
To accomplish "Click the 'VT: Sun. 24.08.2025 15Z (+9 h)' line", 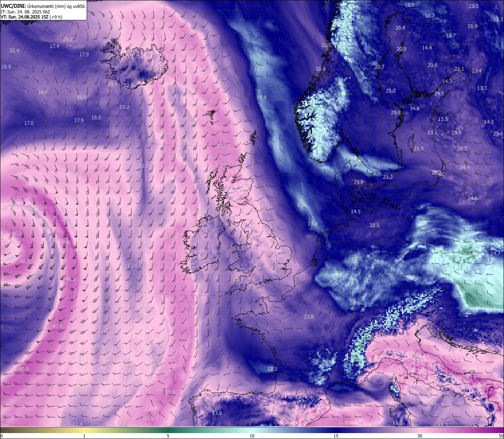I will tap(31, 17).
